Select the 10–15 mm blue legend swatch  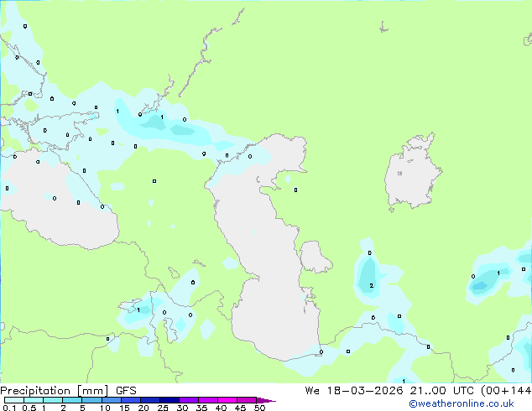click(112, 400)
